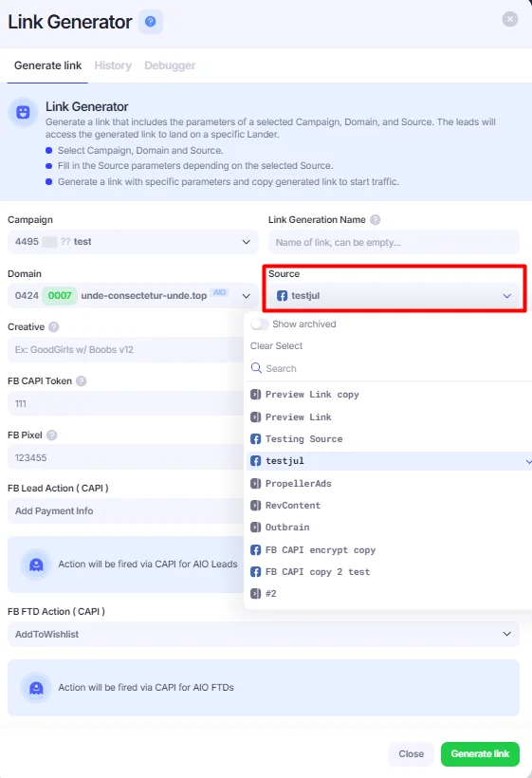Click the Creative field help icon
Viewport: 532px width, 778px height.
tap(54, 327)
